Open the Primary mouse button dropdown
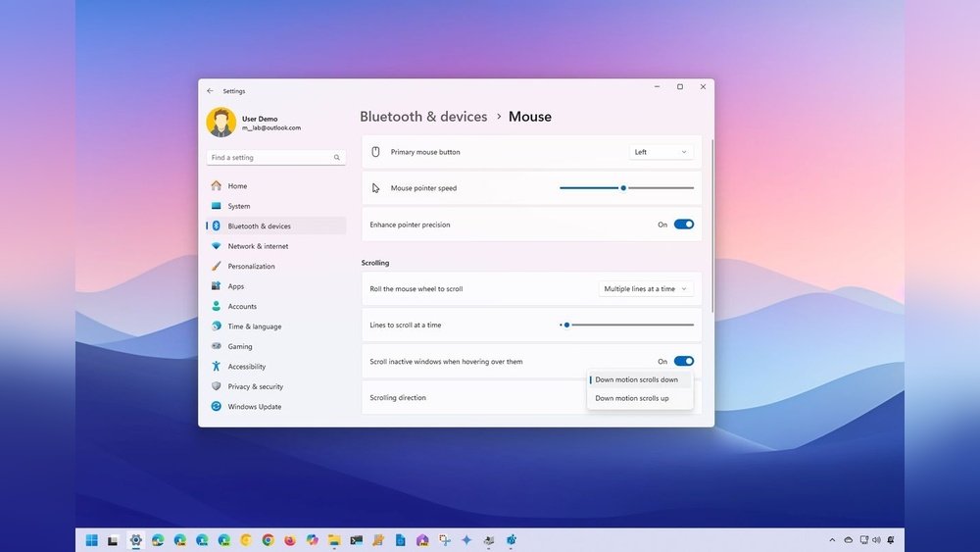980x552 pixels. pos(661,152)
